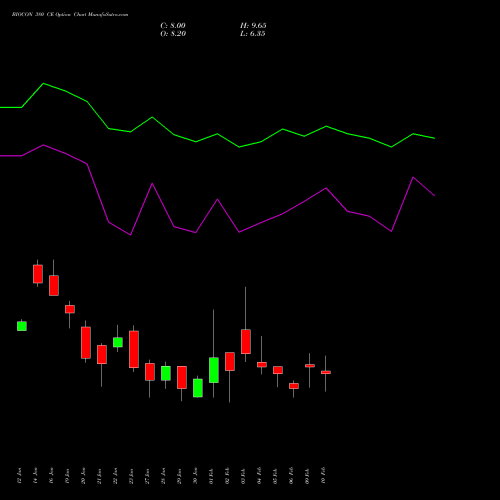Select the open value O: 8.20
This screenshot has width=500, height=500.
coord(173,34)
